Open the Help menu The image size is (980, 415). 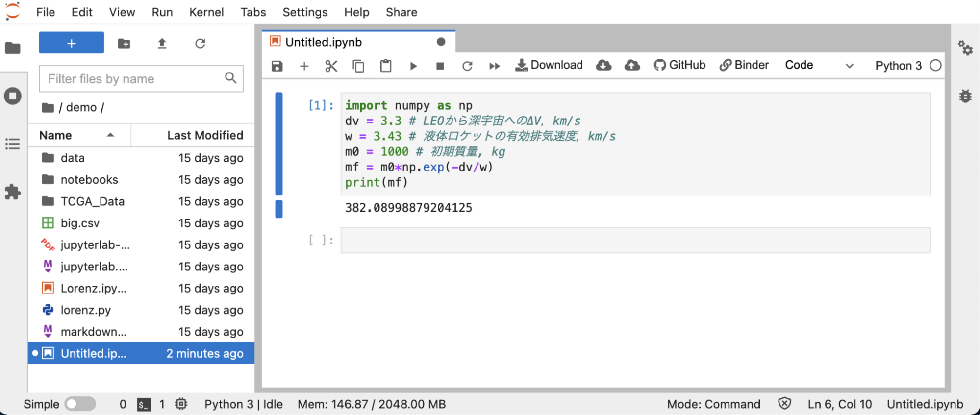356,12
